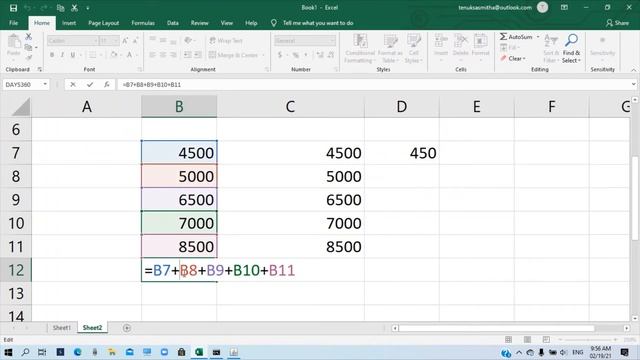Toggle Wrap Text
This screenshot has height=360, width=640.
226,41
